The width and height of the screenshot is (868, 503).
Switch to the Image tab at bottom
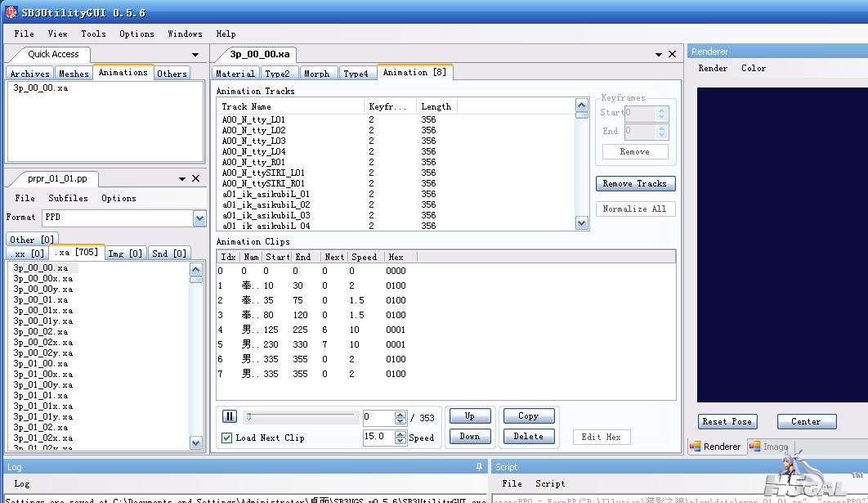tap(769, 447)
